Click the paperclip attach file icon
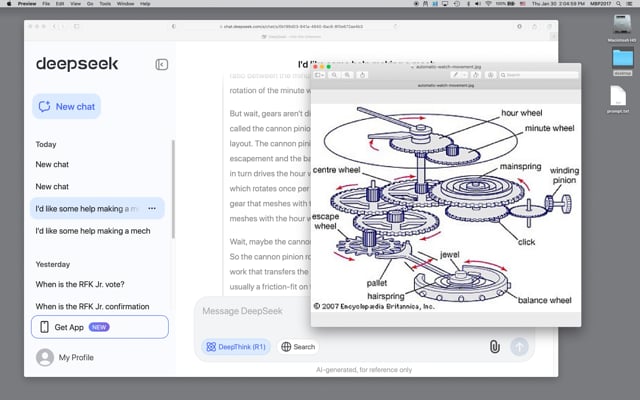 pos(494,347)
